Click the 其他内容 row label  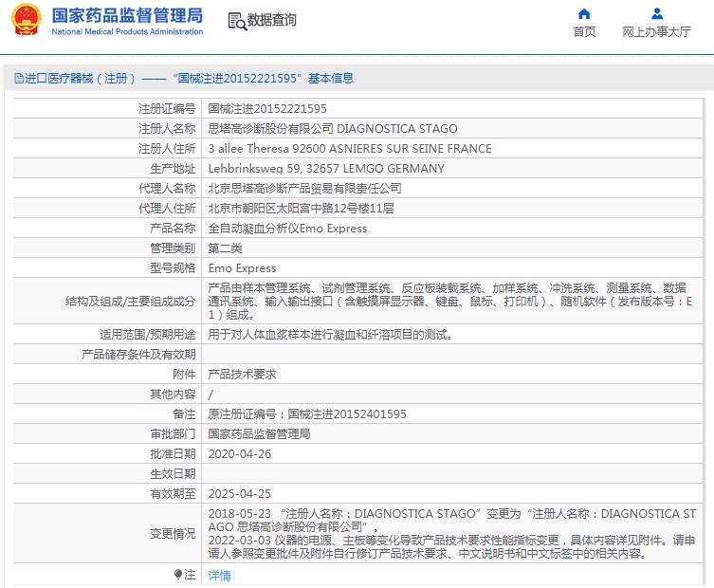(x=173, y=395)
